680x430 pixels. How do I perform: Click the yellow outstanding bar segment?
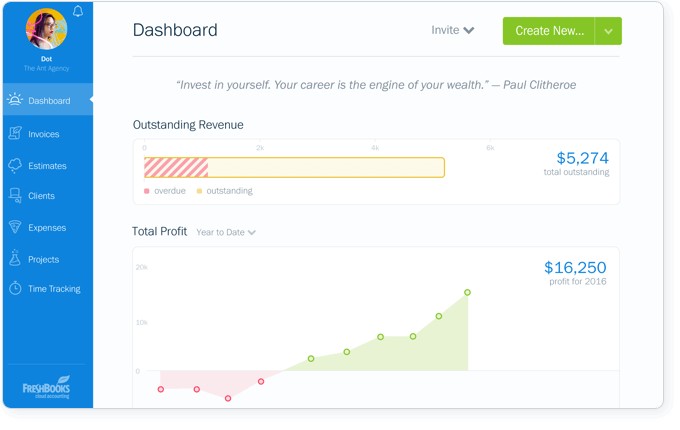click(x=326, y=167)
